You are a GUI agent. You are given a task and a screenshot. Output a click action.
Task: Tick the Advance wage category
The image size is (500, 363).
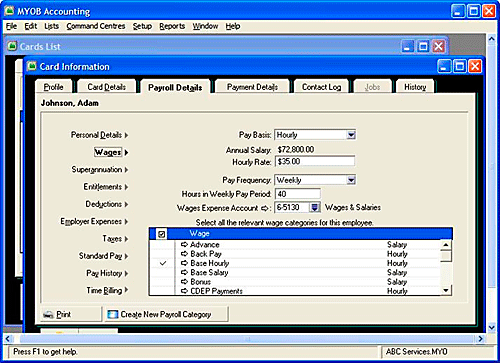tap(163, 245)
